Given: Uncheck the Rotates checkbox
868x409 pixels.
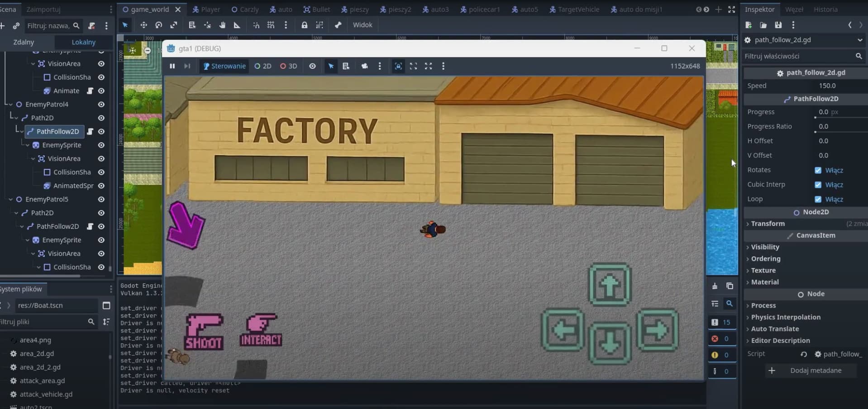Looking at the screenshot, I should (818, 170).
